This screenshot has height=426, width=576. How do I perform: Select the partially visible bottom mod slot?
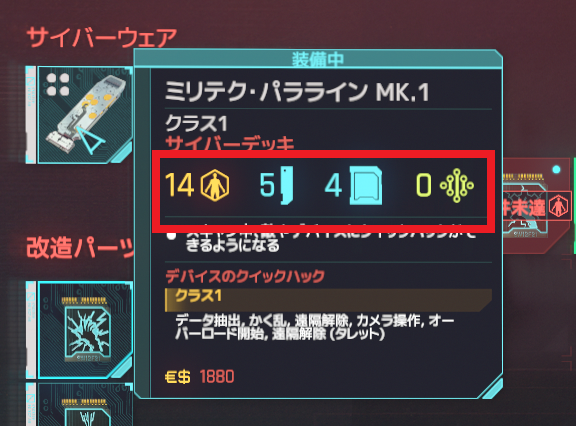tap(85, 404)
